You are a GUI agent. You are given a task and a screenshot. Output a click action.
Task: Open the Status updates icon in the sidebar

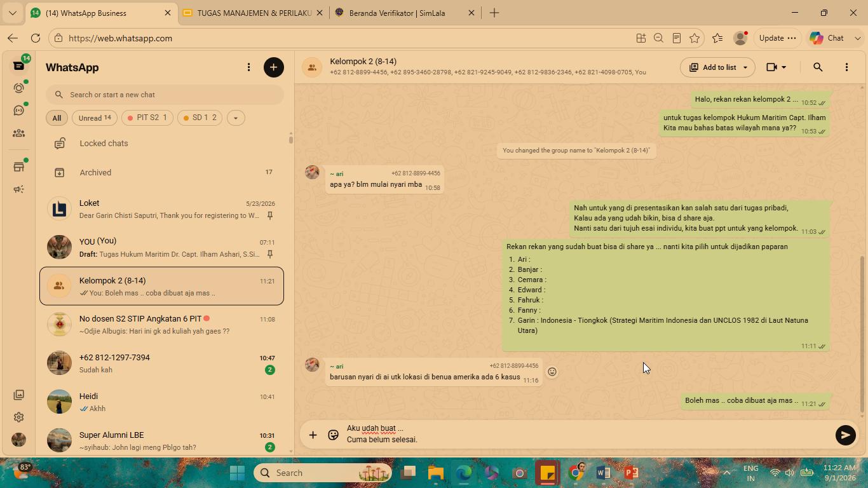(x=19, y=88)
